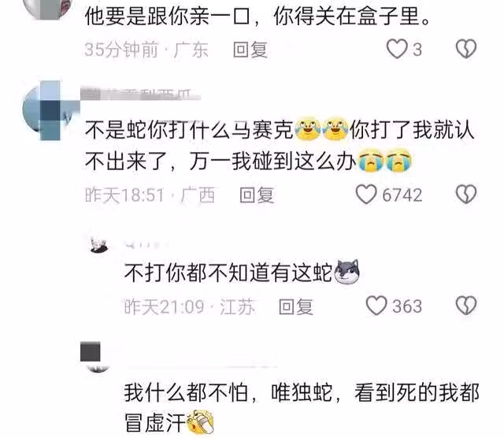Image resolution: width=504 pixels, height=438 pixels.
Task: Tap the crying emoji after 这么办
Action: [371, 161]
